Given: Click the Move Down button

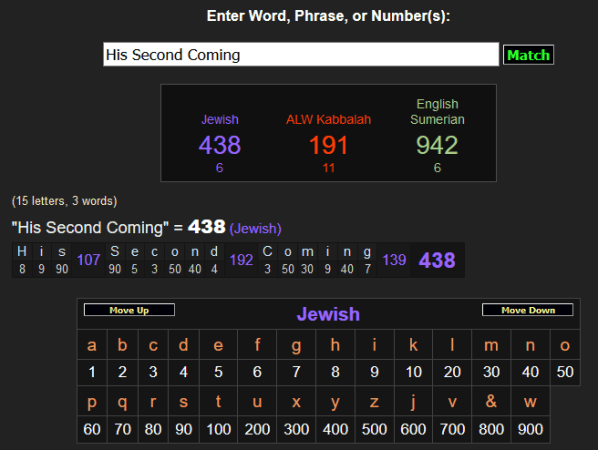Looking at the screenshot, I should [528, 310].
